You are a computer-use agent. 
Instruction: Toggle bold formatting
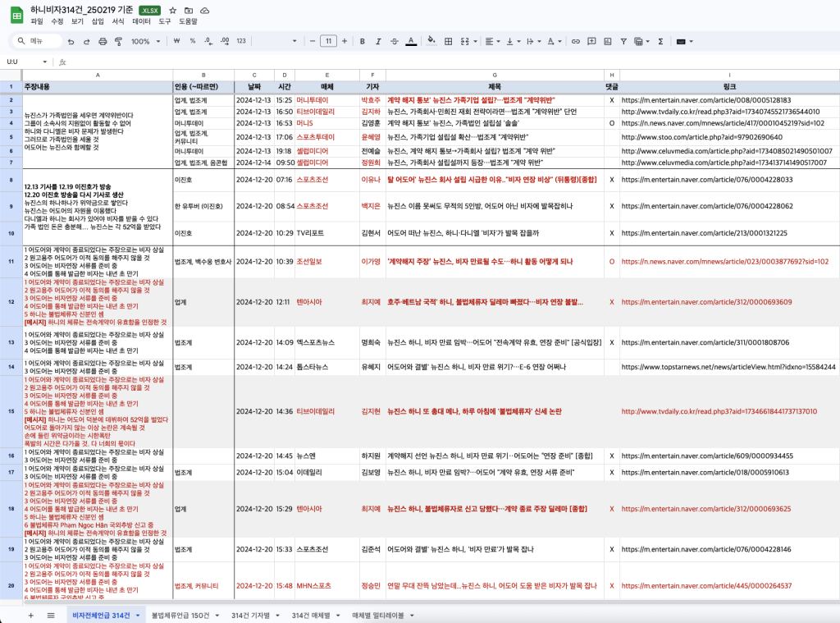pos(362,41)
